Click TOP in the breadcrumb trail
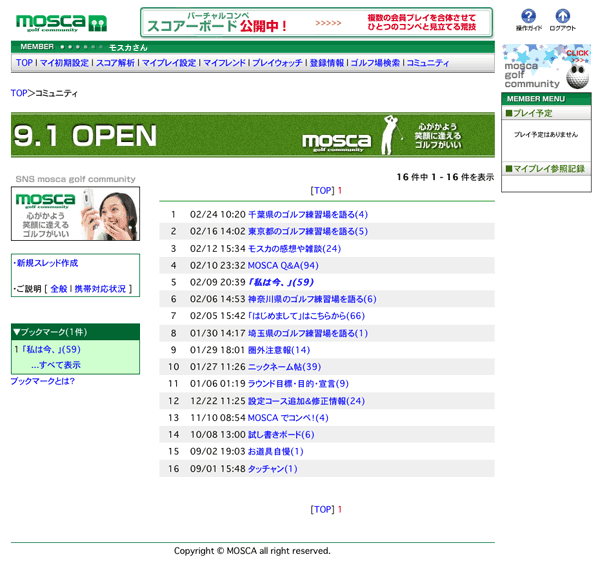The height and width of the screenshot is (581, 600). click(19, 93)
